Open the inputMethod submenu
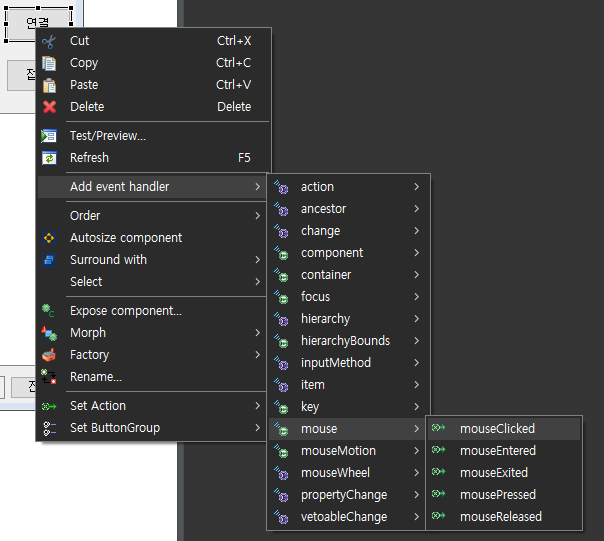Image resolution: width=604 pixels, height=541 pixels. (349, 363)
